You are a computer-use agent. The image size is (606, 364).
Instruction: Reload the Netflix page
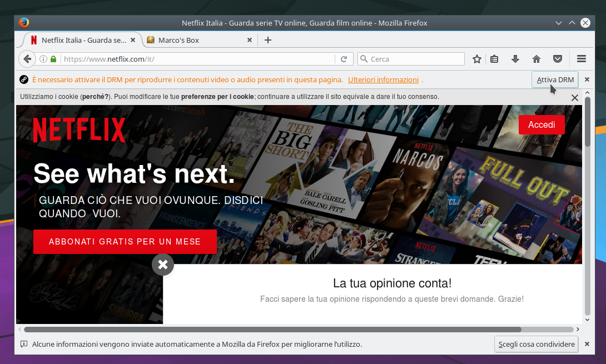click(344, 59)
